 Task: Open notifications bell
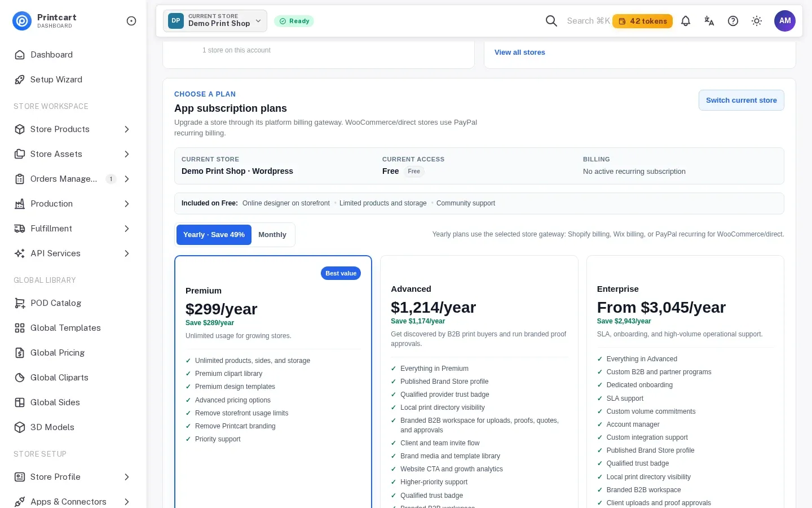click(686, 21)
